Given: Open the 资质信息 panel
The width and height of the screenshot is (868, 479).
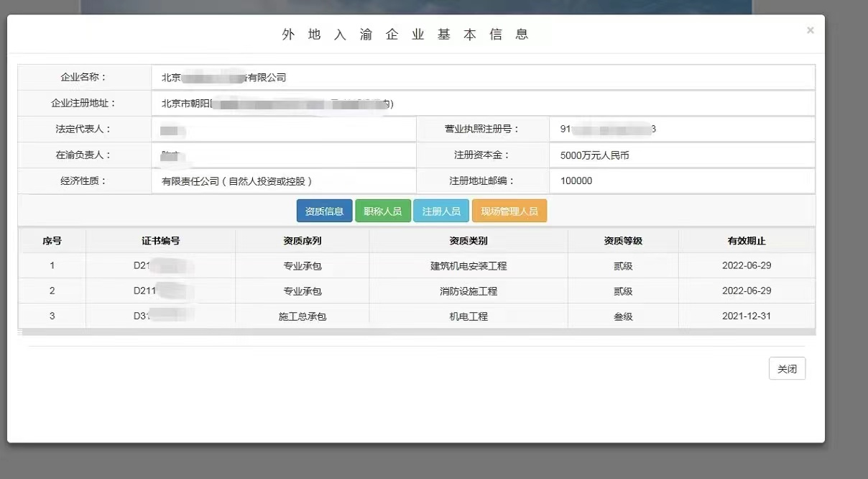Looking at the screenshot, I should point(323,210).
